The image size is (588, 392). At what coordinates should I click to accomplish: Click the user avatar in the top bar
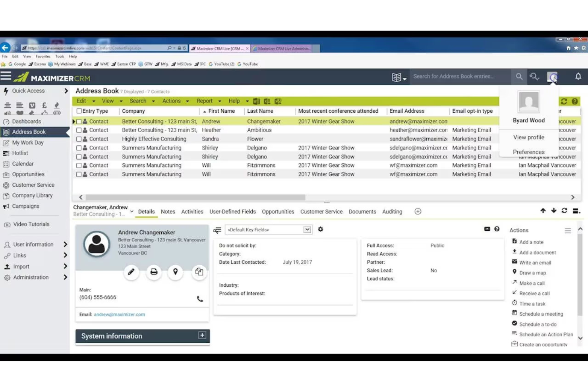(x=552, y=77)
